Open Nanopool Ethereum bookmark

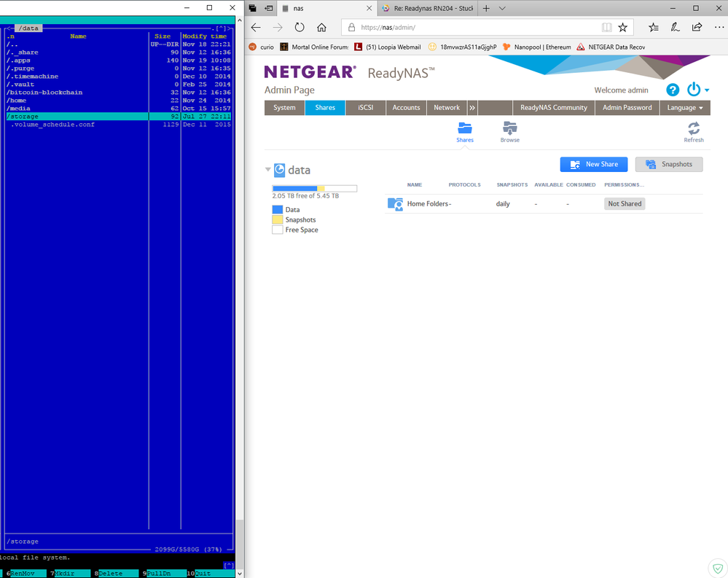537,47
